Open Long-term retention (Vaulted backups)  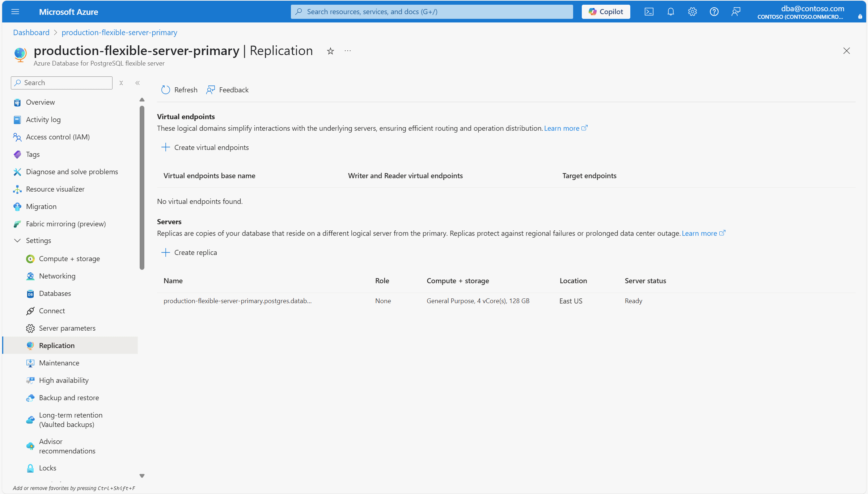coord(71,420)
